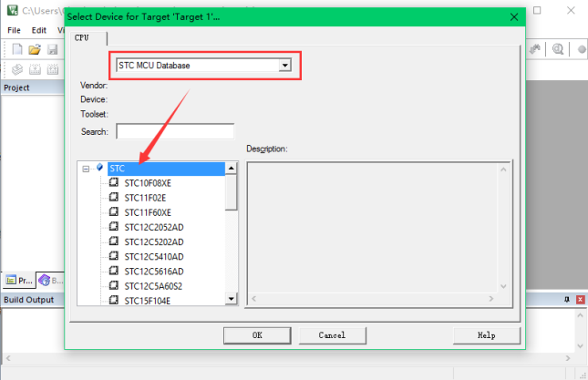Close the main uVision window
The height and width of the screenshot is (380, 588).
tap(571, 10)
